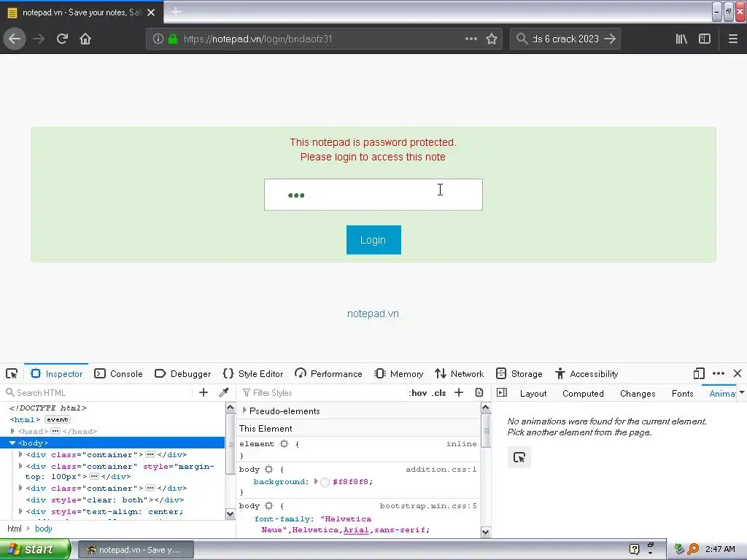Toggle Responsive Design Mode icon
The width and height of the screenshot is (747, 560).
699,374
